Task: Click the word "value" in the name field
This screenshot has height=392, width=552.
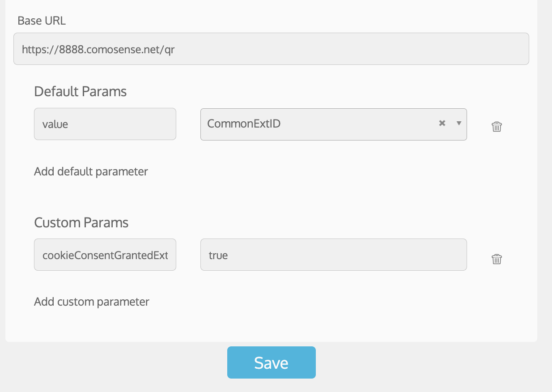Action: coord(55,124)
